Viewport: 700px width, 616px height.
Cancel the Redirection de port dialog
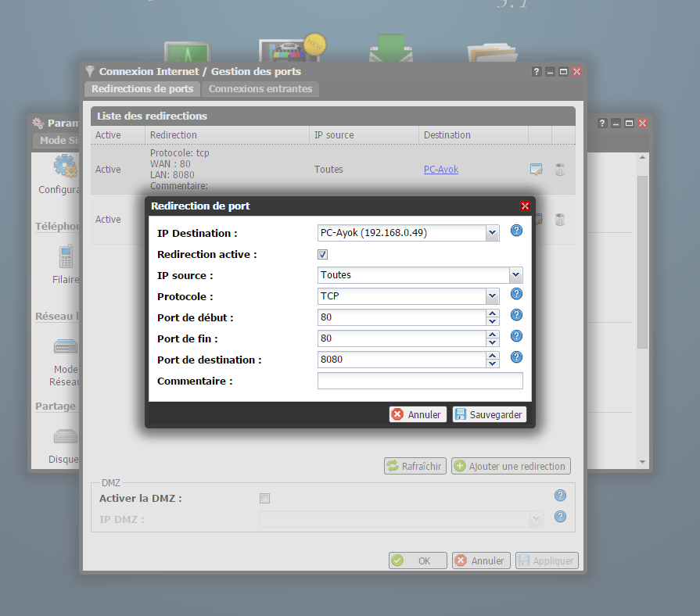click(x=418, y=414)
